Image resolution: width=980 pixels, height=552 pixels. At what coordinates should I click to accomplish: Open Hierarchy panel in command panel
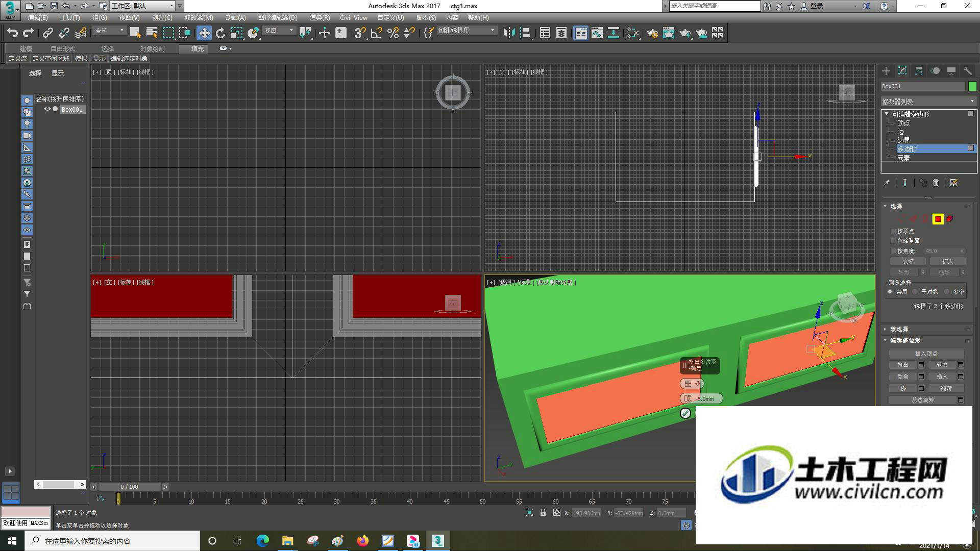[919, 71]
